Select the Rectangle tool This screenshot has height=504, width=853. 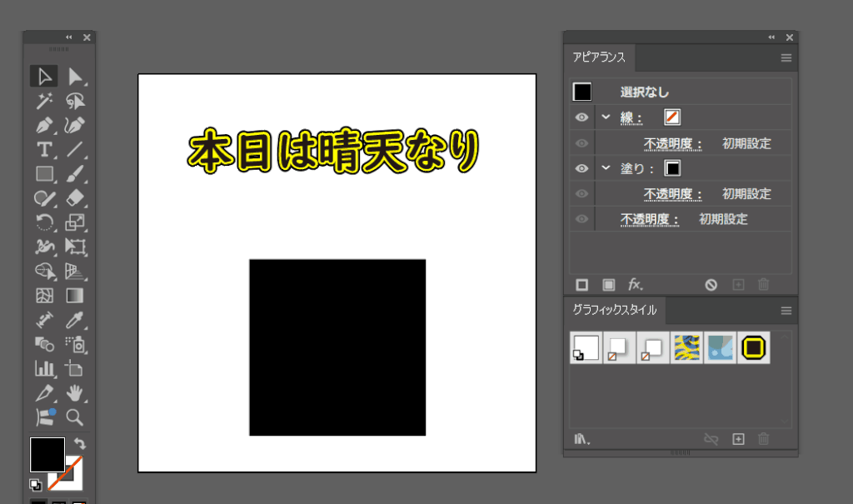(44, 174)
